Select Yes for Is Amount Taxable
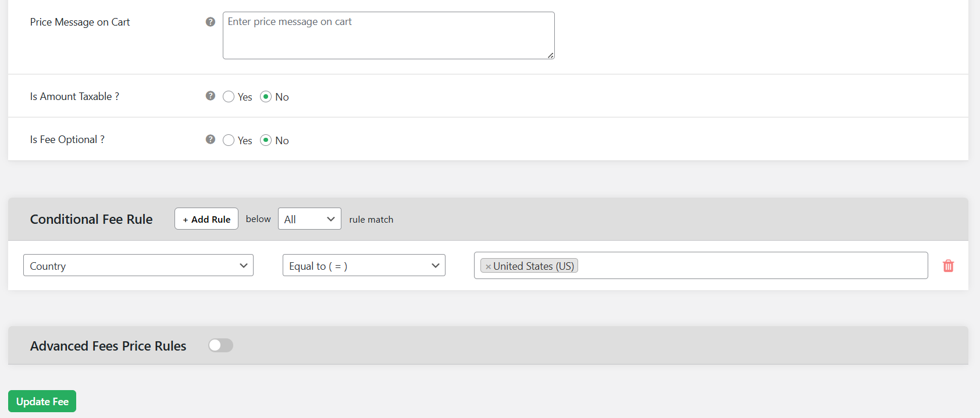Viewport: 980px width, 418px height. [229, 97]
